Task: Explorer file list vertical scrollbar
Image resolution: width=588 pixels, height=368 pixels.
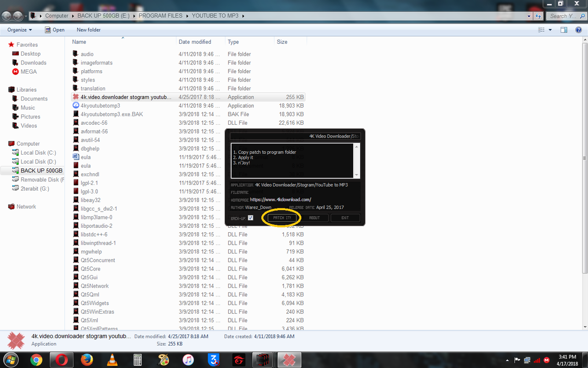Action: click(x=585, y=158)
